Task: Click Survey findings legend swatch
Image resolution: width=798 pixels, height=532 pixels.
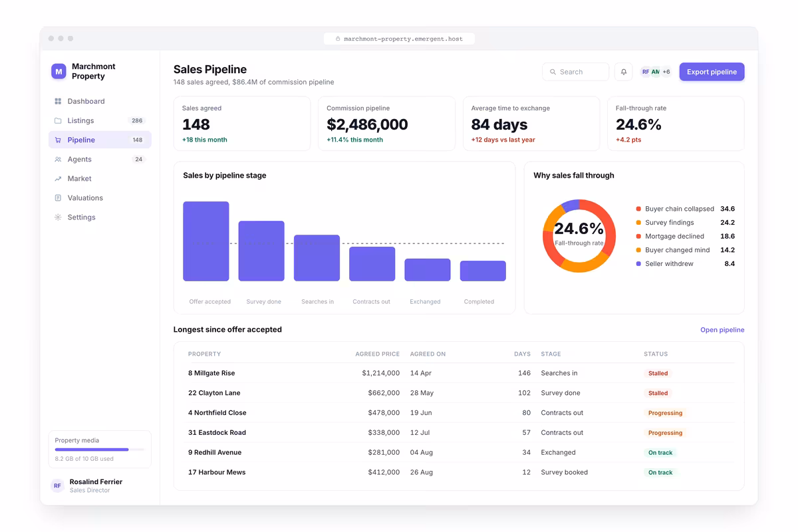Action: [x=638, y=223]
